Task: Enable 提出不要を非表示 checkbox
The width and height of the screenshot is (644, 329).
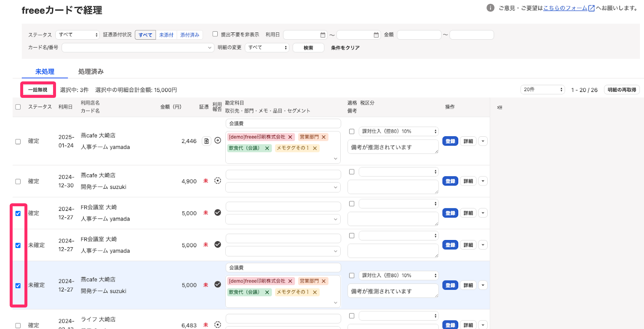Action: click(x=215, y=34)
